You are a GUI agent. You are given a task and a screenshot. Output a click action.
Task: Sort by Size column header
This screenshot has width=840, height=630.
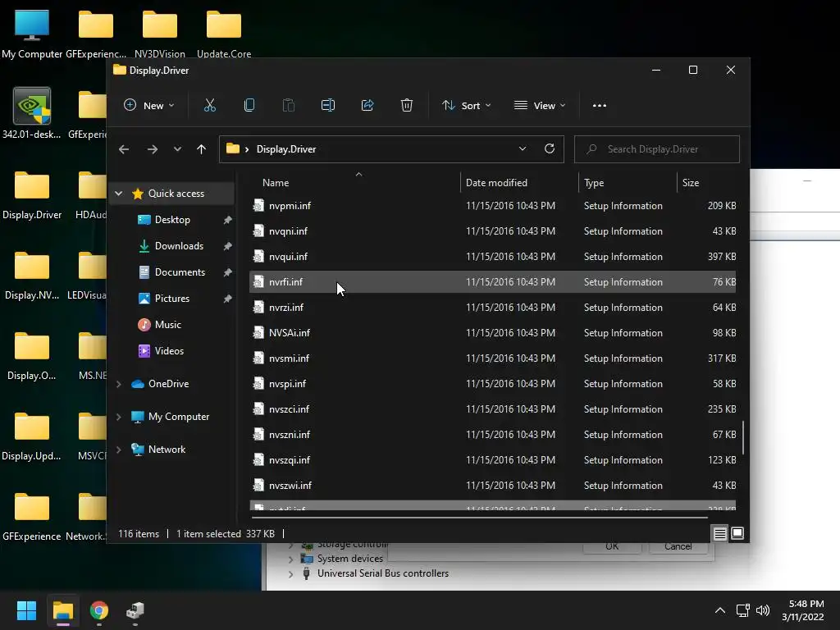pos(691,183)
